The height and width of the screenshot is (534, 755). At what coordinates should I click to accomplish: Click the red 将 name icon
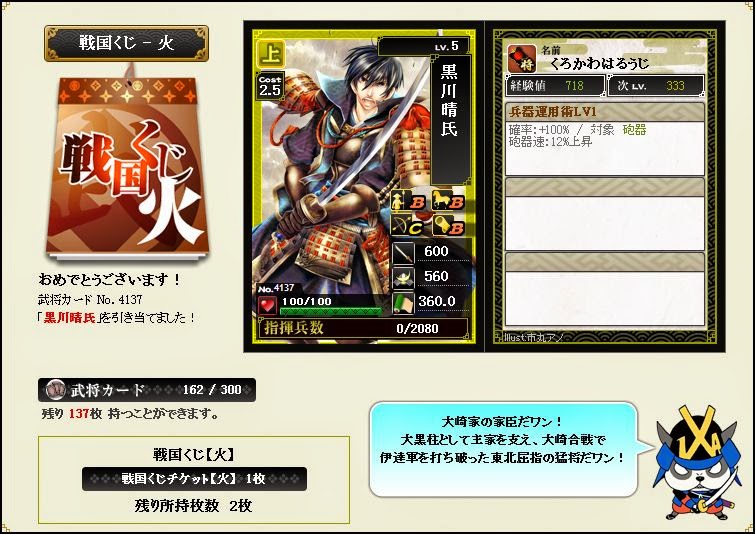[522, 59]
